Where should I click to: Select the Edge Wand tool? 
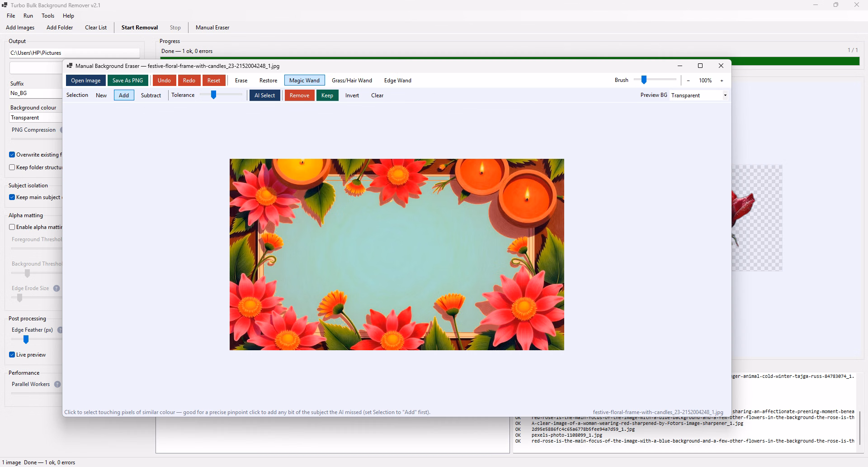pyautogui.click(x=398, y=81)
